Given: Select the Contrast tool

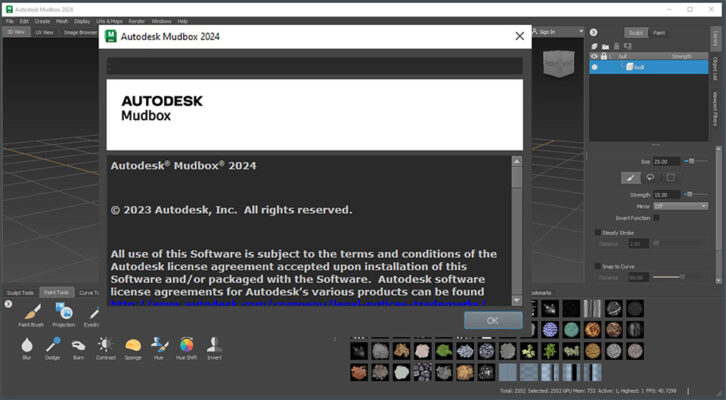Looking at the screenshot, I should 106,346.
